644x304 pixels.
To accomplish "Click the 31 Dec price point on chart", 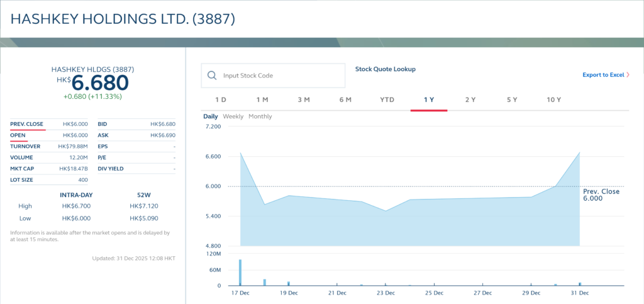I will pos(579,152).
